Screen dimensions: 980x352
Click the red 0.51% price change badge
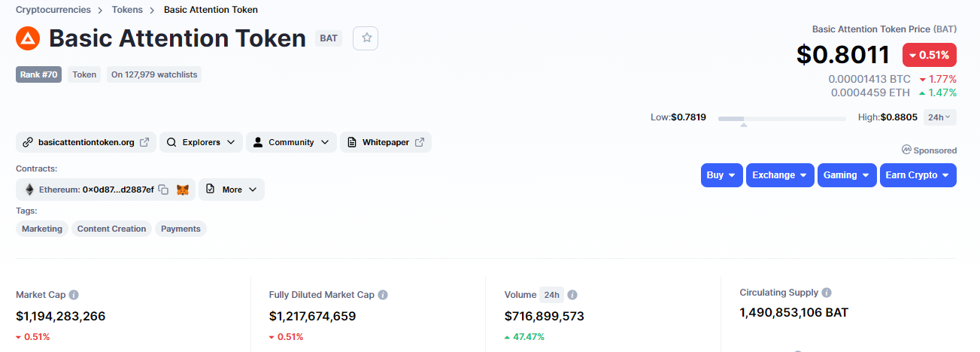[x=930, y=55]
